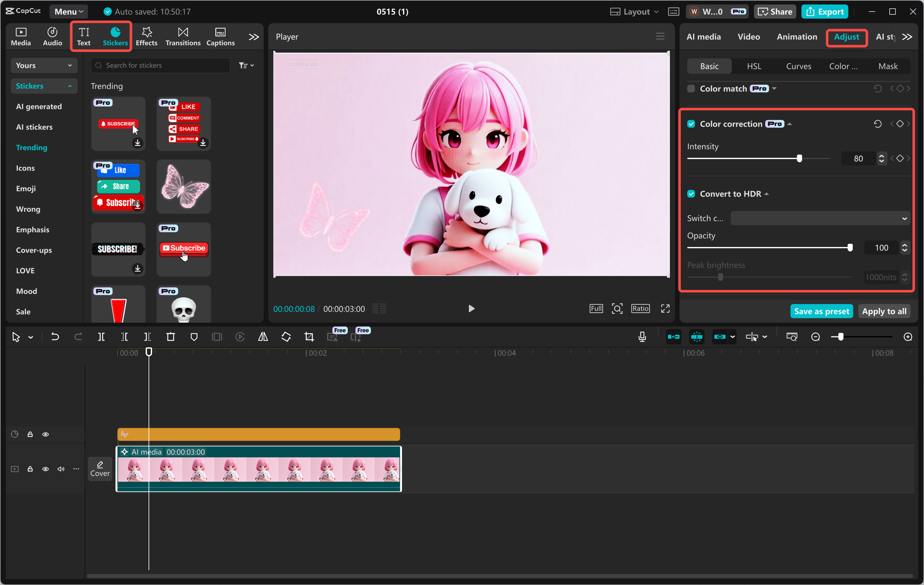Lock the sticker track

coord(30,434)
